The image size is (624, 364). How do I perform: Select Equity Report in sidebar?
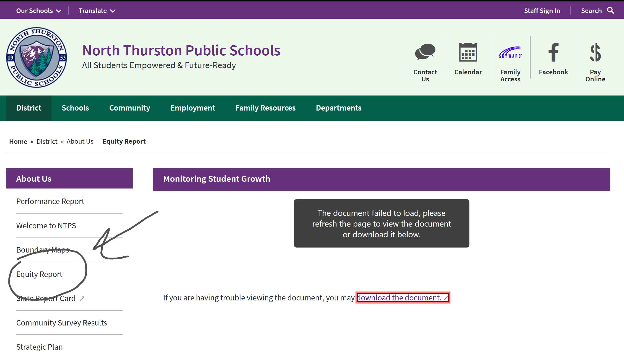tap(39, 274)
